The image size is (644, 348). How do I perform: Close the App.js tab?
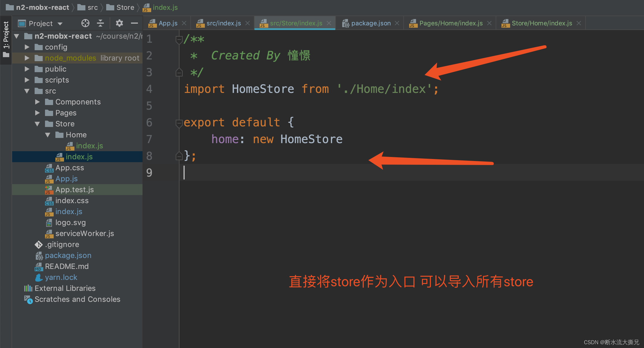(184, 23)
